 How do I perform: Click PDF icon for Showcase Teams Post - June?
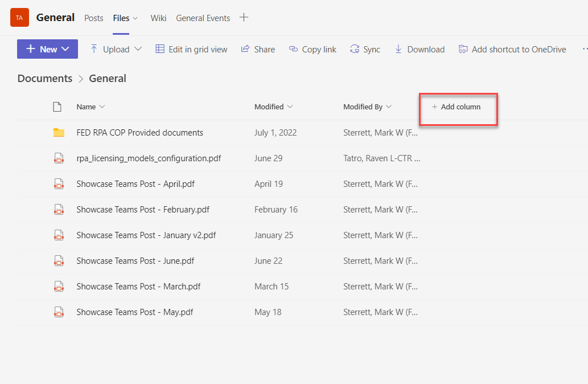(x=59, y=260)
